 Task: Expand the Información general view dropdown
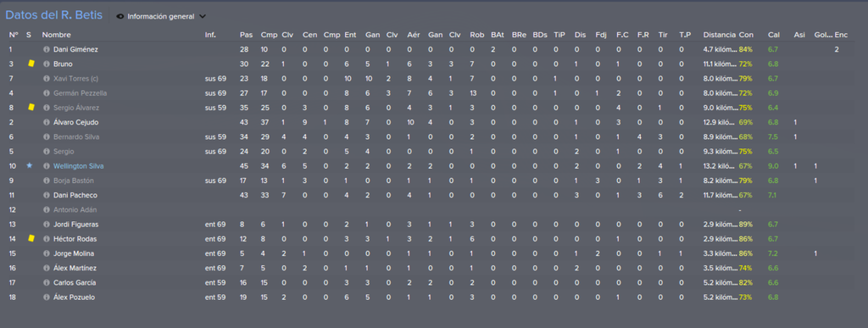coord(202,17)
